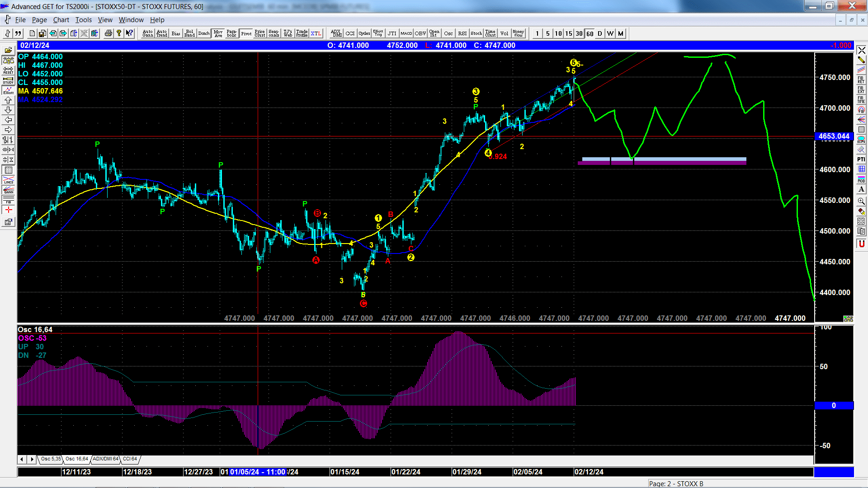Click the quote marks toolbar icon
868x488 pixels.
pyautogui.click(x=18, y=33)
